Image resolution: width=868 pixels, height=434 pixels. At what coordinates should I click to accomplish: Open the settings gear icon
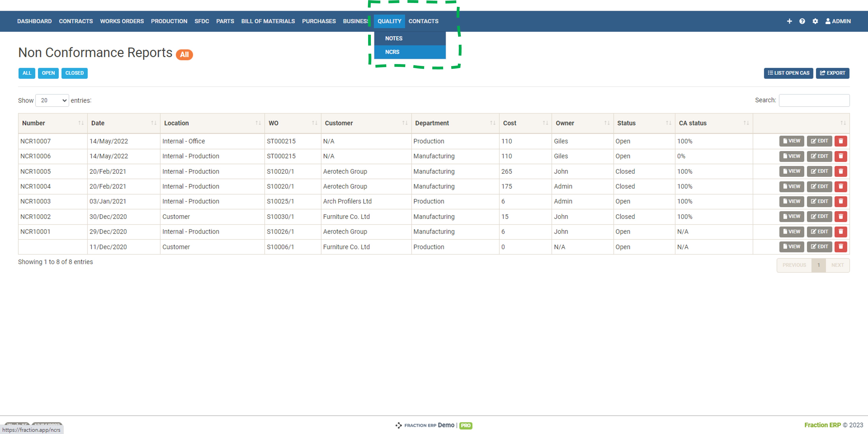[x=816, y=21]
